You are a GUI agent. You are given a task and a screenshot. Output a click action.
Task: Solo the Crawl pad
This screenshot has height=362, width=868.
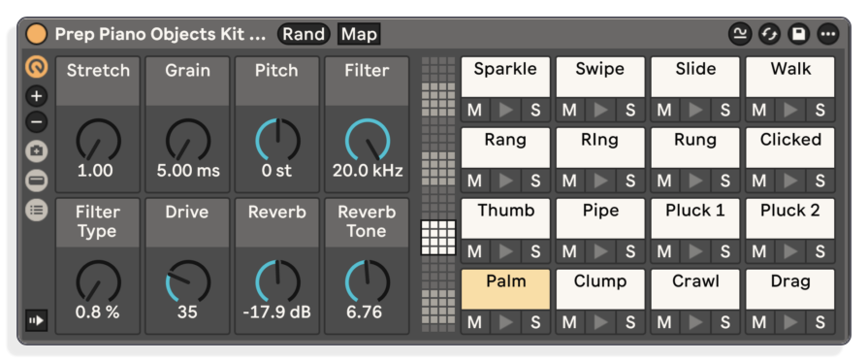pyautogui.click(x=725, y=322)
